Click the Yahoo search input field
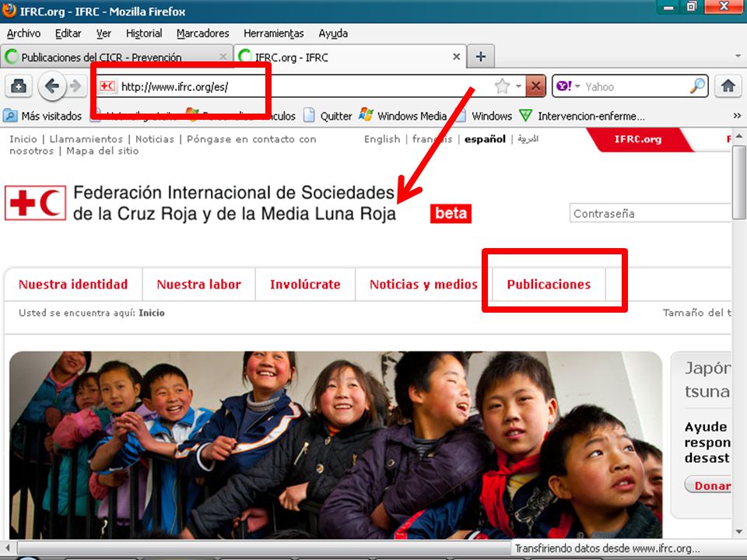This screenshot has width=747, height=560. click(636, 86)
